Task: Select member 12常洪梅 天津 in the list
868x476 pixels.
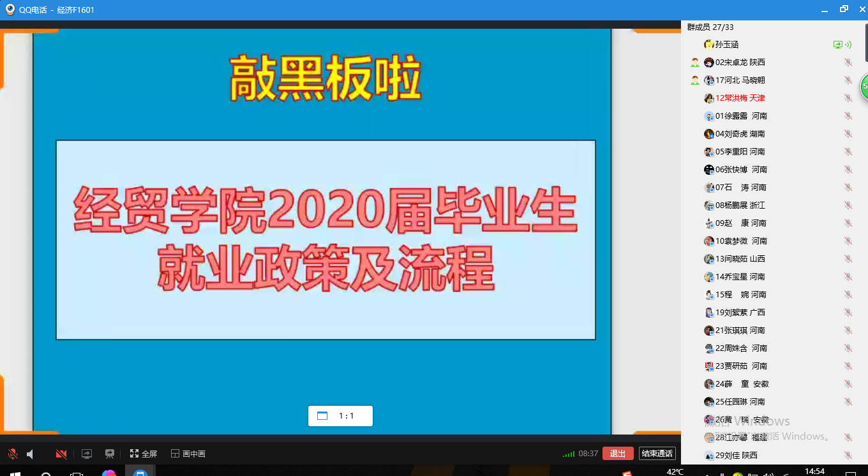Action: [x=740, y=98]
